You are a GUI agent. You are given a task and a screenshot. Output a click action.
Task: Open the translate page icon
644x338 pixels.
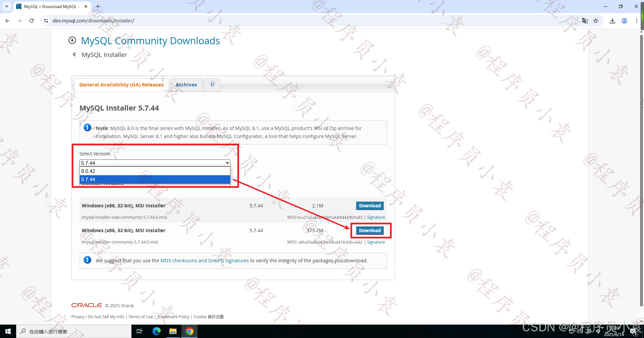(x=585, y=21)
